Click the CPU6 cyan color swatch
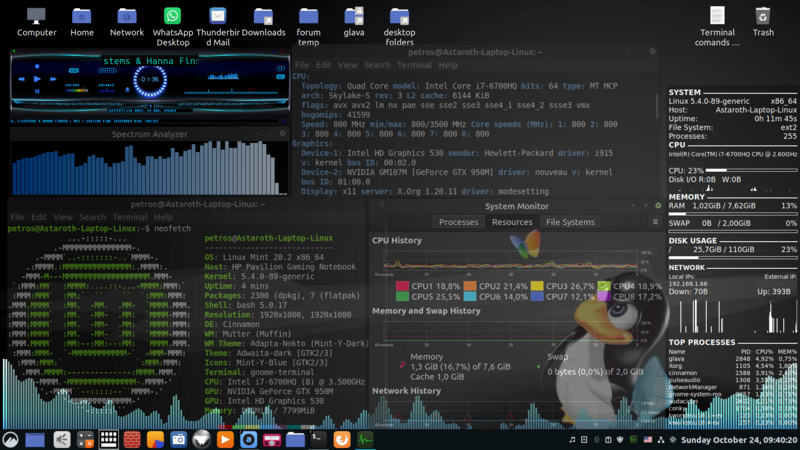 coord(470,296)
